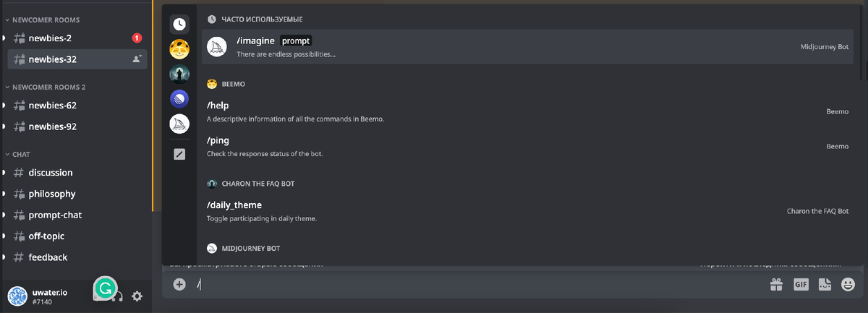This screenshot has width=868, height=313.
Task: Click the Grammarly badge icon
Action: [105, 289]
